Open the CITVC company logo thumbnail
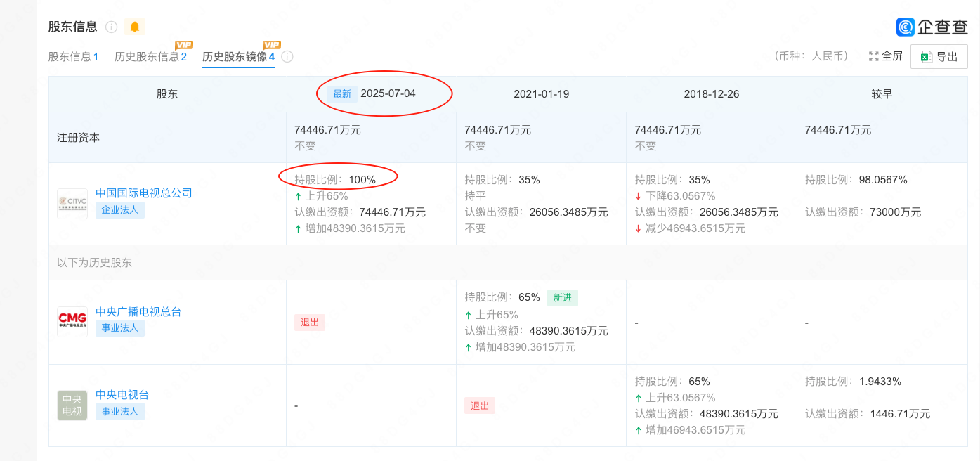 [72, 204]
